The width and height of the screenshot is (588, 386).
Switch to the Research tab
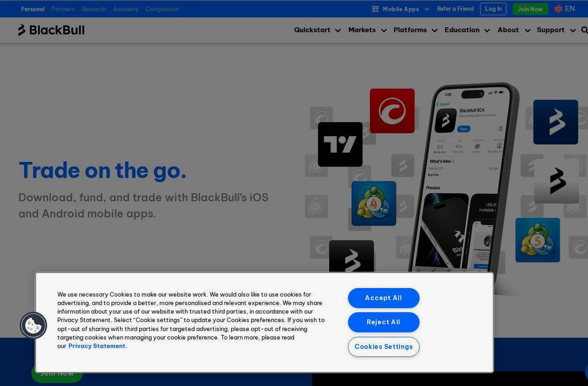[x=94, y=9]
